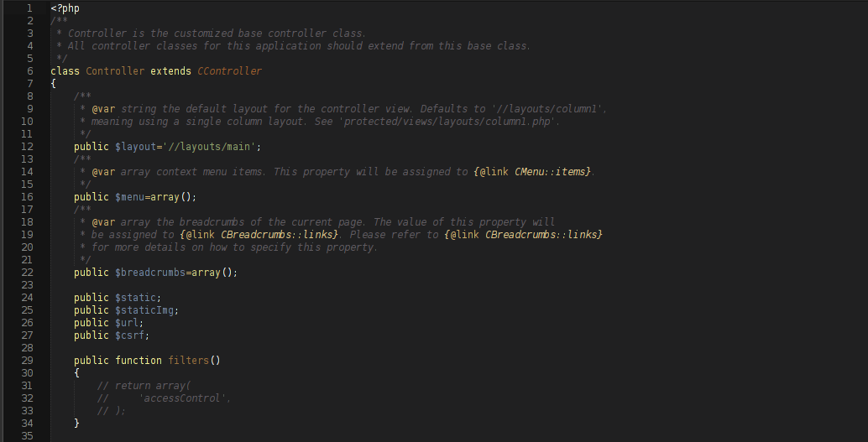Click the commented 'accessControl' string

coord(184,398)
